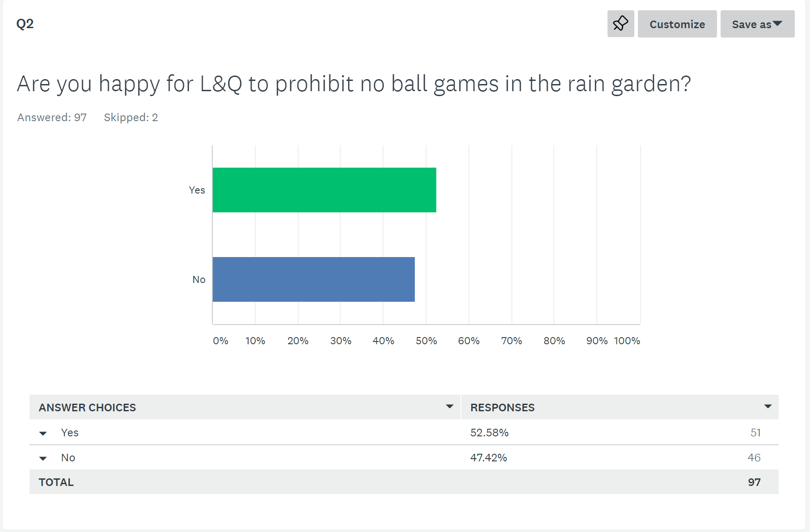Click the pin icon button
Viewport: 810px width, 532px height.
pyautogui.click(x=620, y=24)
